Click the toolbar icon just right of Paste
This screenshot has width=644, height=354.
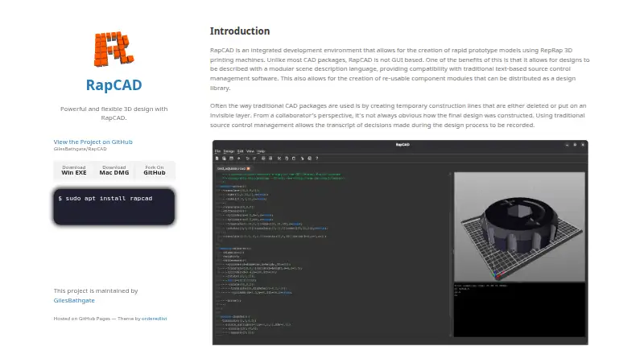(303, 158)
